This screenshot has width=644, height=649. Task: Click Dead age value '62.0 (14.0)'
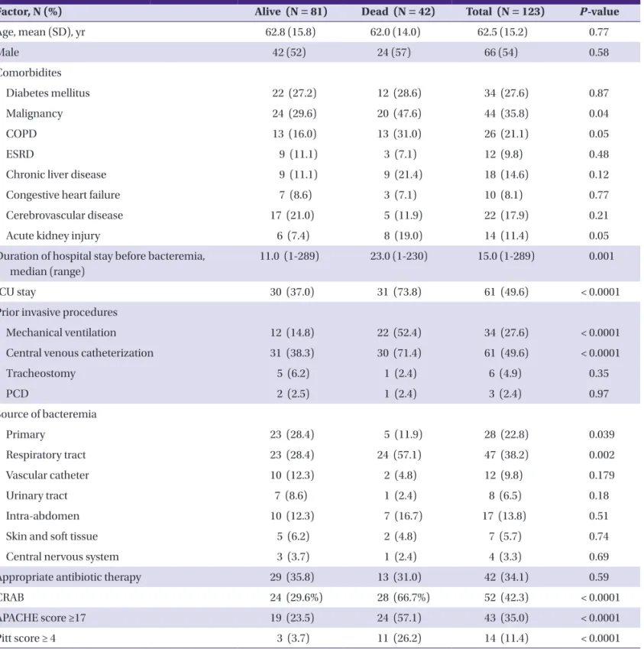click(x=395, y=32)
